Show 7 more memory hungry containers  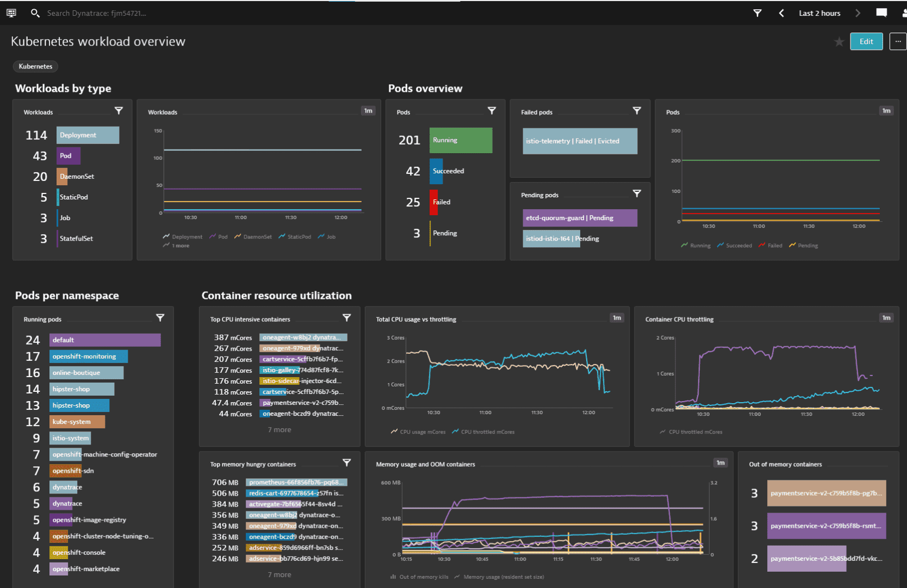pos(279,574)
